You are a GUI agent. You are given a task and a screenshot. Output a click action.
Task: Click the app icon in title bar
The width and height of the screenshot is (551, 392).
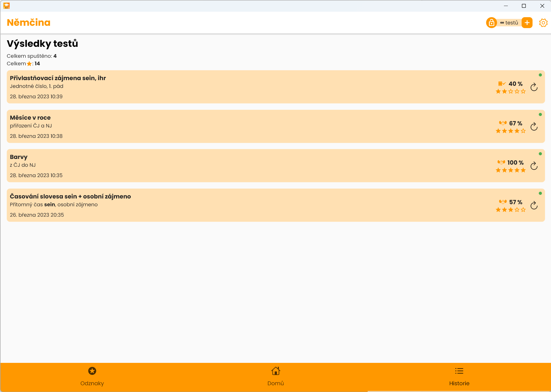point(7,6)
